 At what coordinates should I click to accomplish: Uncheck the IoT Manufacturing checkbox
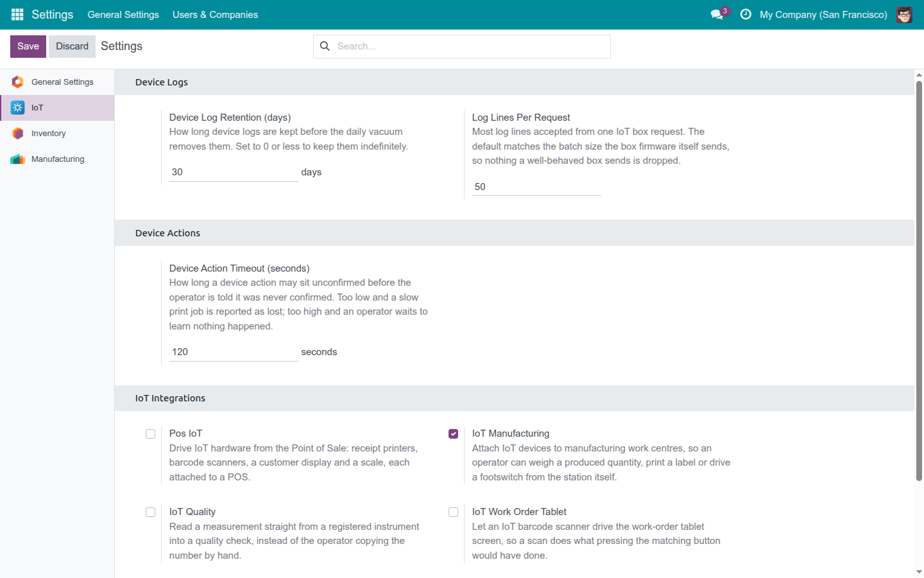(453, 433)
